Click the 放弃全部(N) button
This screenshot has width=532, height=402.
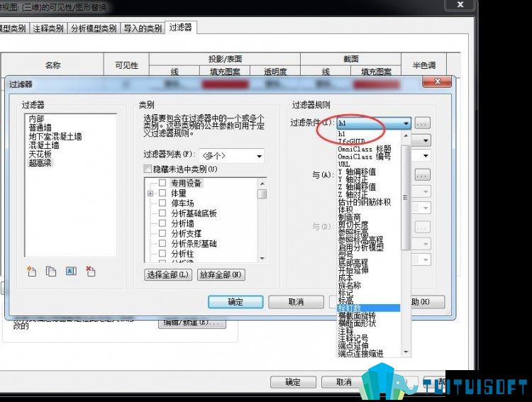tap(221, 274)
